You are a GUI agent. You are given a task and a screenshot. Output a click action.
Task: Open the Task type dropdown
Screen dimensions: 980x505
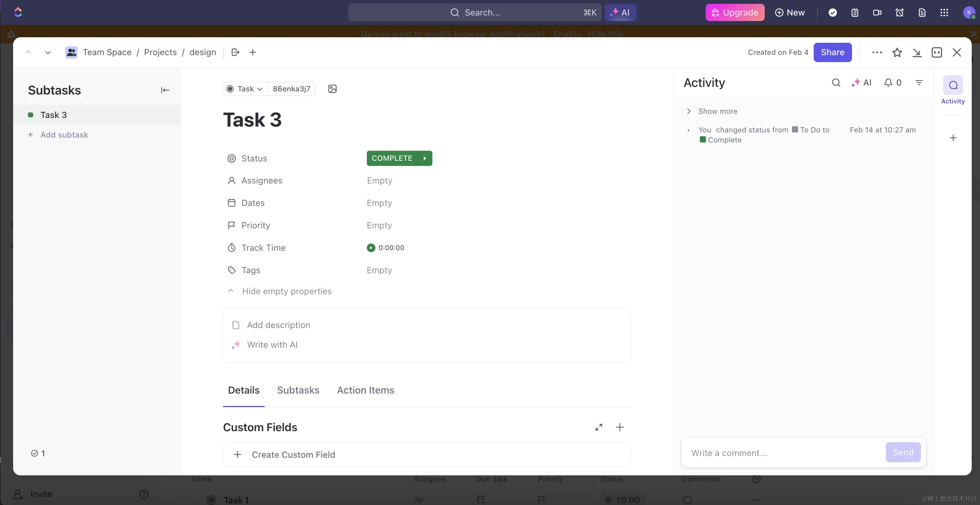pyautogui.click(x=245, y=89)
